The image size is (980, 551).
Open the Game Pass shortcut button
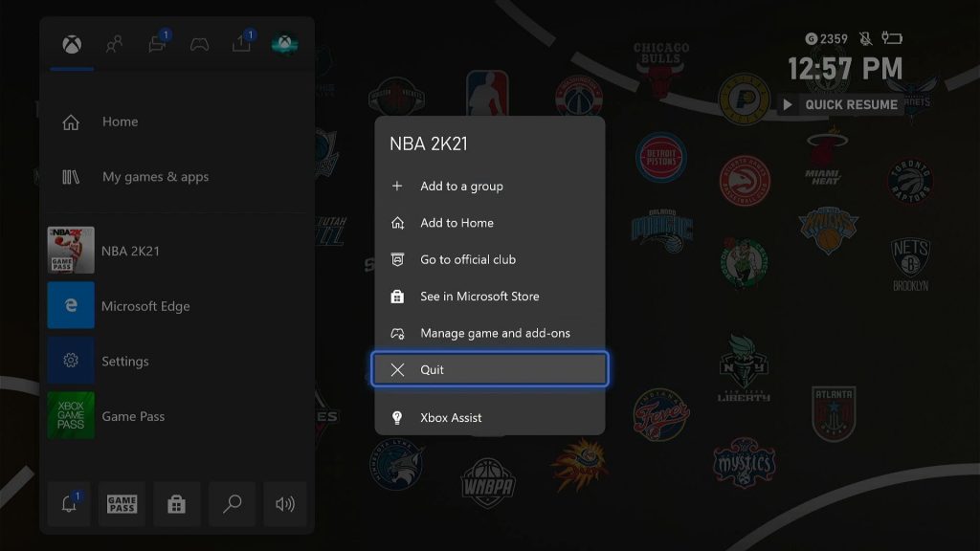(x=122, y=503)
